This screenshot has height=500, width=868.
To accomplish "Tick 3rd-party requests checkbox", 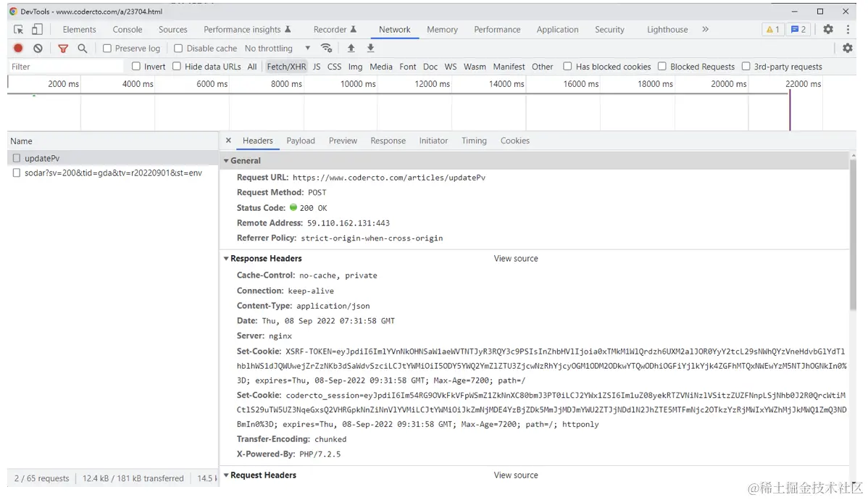I will point(746,67).
